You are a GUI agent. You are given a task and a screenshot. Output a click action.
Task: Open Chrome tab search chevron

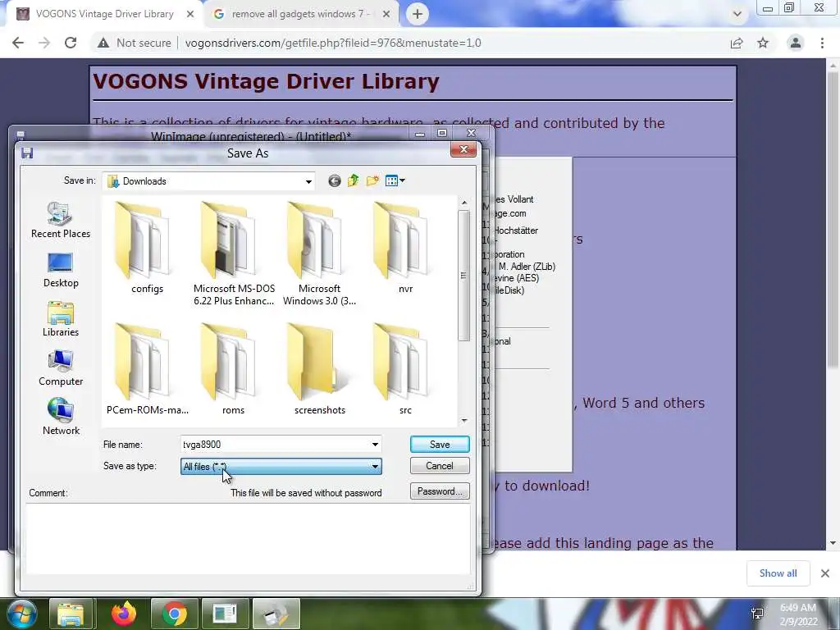pyautogui.click(x=737, y=14)
